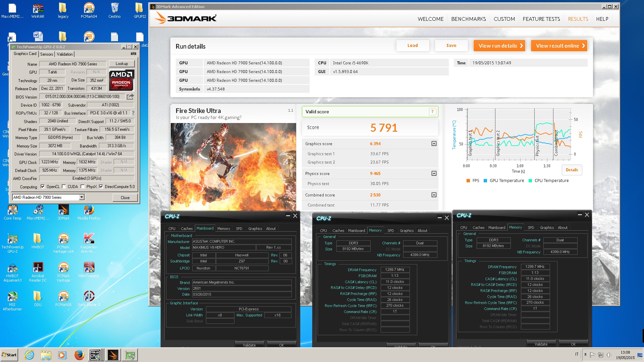Screen dimensions: 644x362
Task: Open Graphics tab in the middle CPU-Z window
Action: pos(407,231)
